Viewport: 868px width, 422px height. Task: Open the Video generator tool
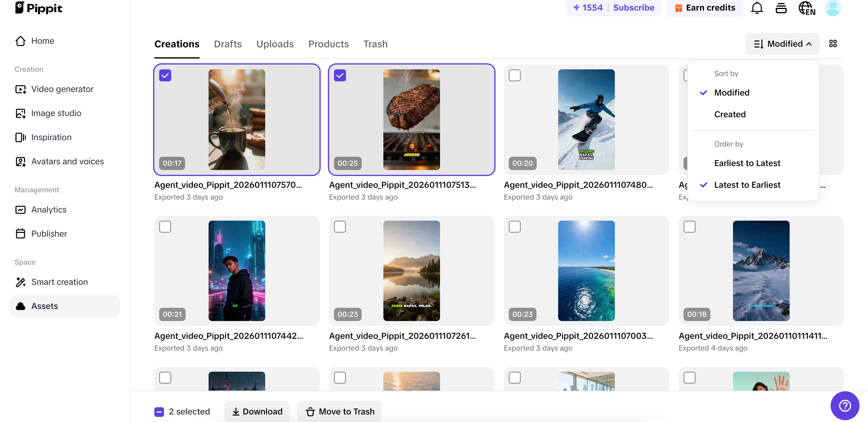click(x=62, y=89)
